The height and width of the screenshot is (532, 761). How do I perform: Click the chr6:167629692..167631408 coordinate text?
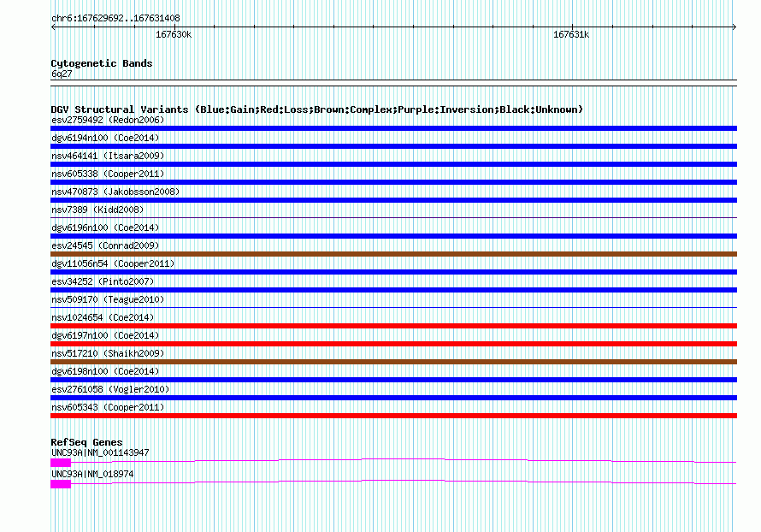click(115, 18)
